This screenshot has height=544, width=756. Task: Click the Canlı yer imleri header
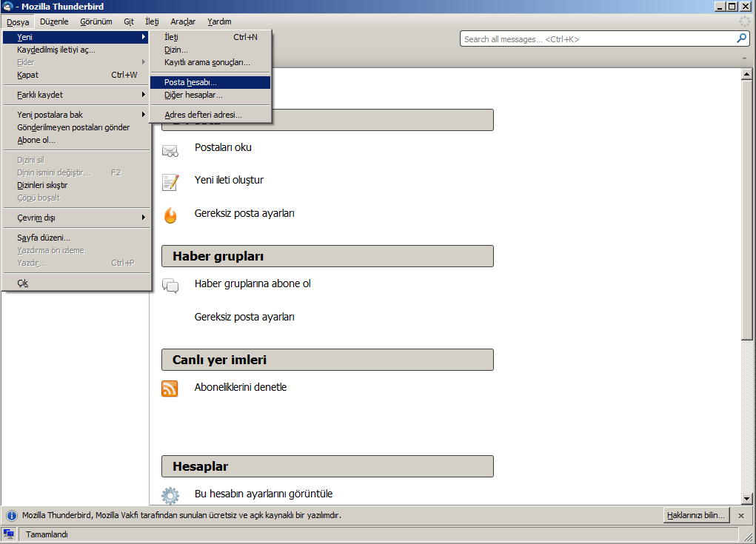click(327, 360)
